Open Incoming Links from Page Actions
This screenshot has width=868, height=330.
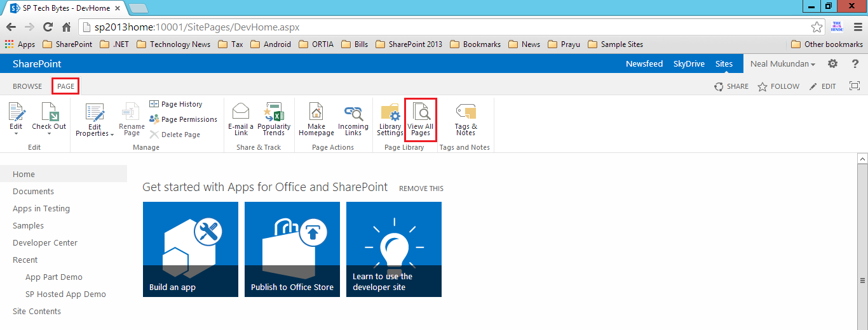tap(353, 120)
